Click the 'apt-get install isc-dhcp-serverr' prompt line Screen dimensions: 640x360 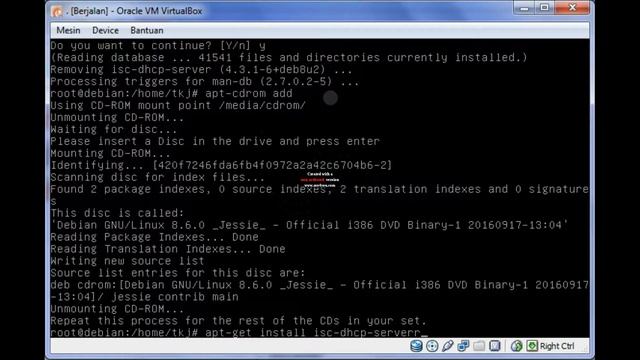click(239, 333)
